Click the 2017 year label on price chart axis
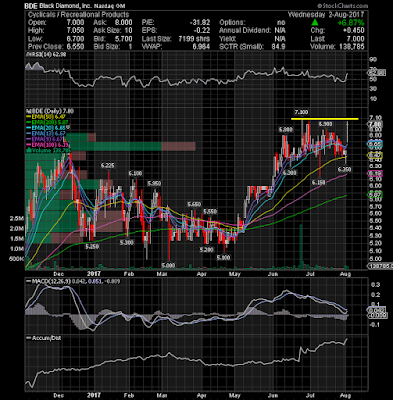 point(94,274)
